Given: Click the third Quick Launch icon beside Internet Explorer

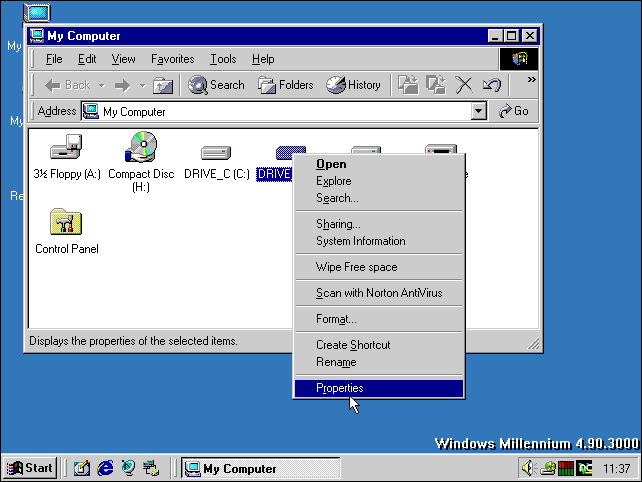Looking at the screenshot, I should [x=128, y=468].
